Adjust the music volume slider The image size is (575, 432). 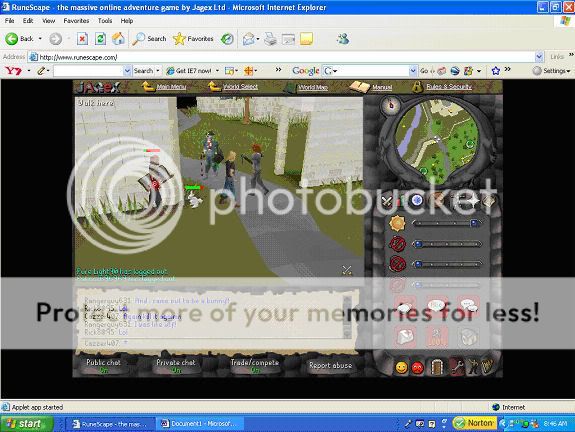[x=447, y=244]
